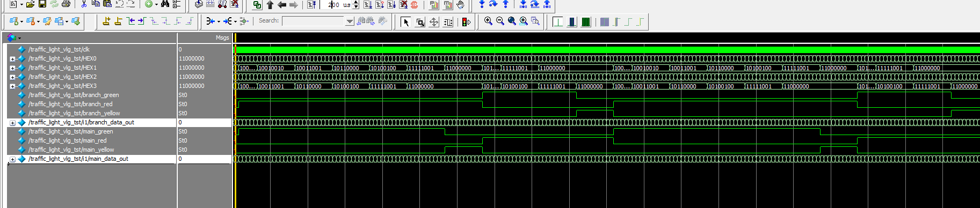Image resolution: width=980 pixels, height=208 pixels.
Task: Click the Run simulation icon
Action: click(368, 5)
